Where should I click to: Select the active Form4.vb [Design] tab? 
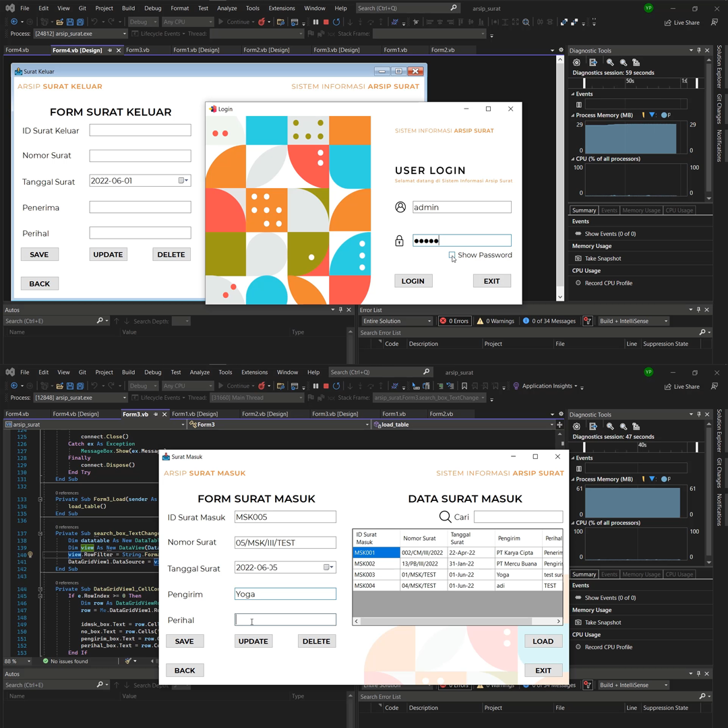click(x=77, y=50)
